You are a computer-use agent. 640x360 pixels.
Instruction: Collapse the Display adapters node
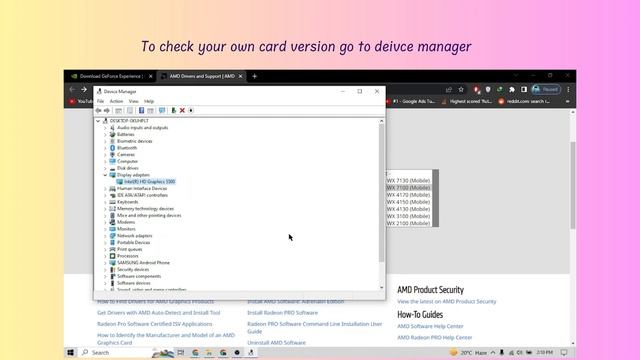tap(105, 175)
